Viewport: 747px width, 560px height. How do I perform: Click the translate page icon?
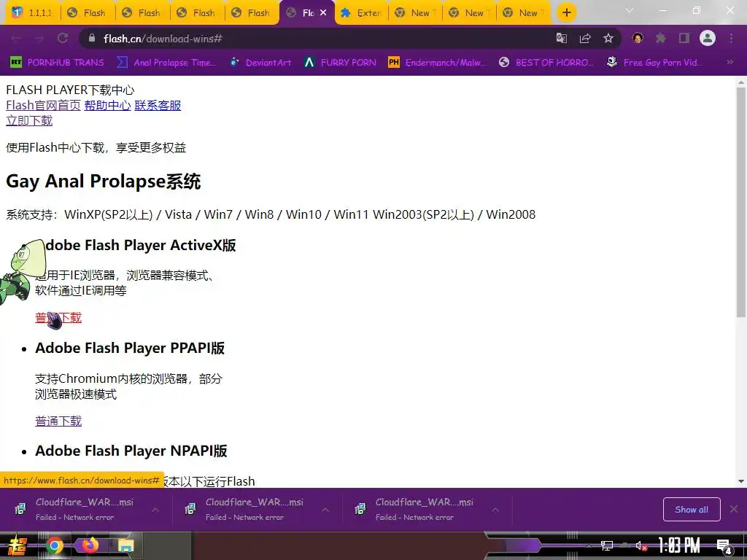point(562,39)
